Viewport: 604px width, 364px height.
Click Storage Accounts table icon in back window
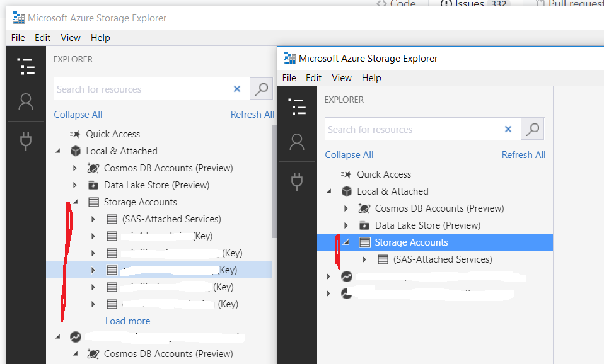pyautogui.click(x=93, y=202)
